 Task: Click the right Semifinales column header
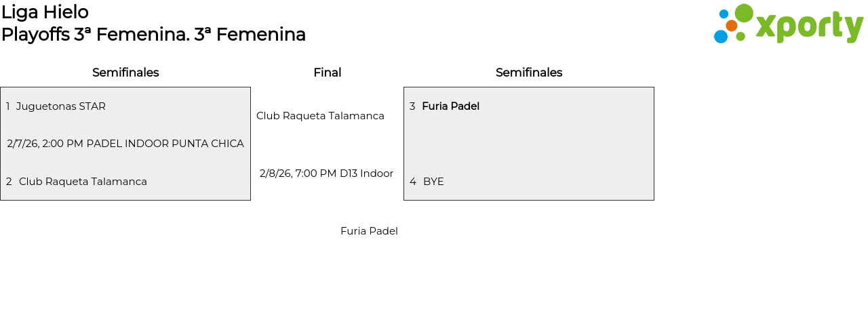click(529, 73)
